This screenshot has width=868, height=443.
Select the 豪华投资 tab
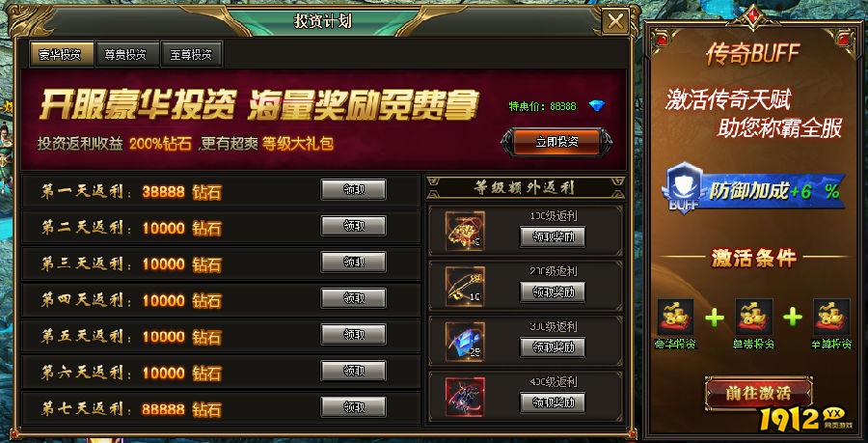(61, 54)
